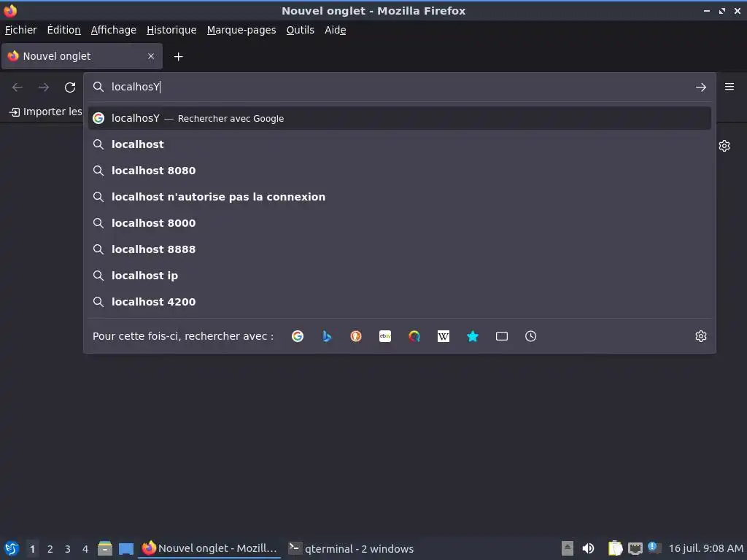747x560 pixels.
Task: Open search settings gear in suggestion panel
Action: 701,336
